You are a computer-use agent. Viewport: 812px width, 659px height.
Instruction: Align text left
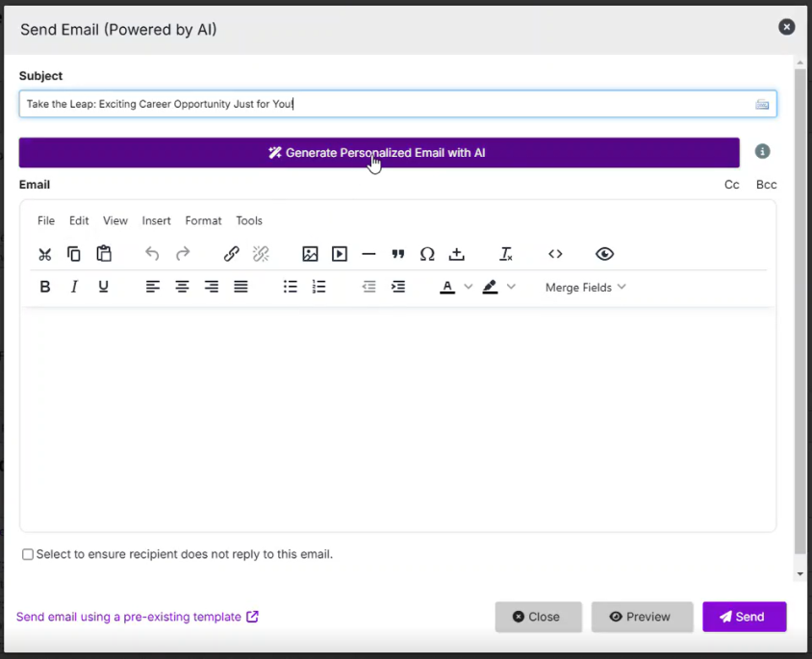coord(152,287)
